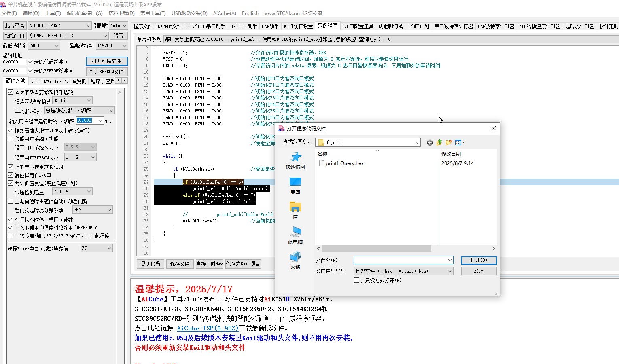
Task: Check 以只读方式打开 in dialog
Action: pos(356,280)
